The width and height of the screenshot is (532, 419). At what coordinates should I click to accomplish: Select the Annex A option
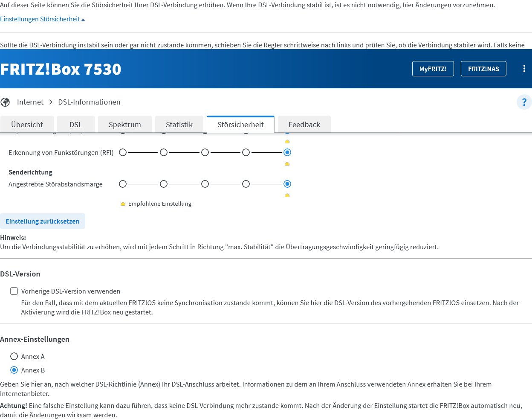tap(14, 356)
